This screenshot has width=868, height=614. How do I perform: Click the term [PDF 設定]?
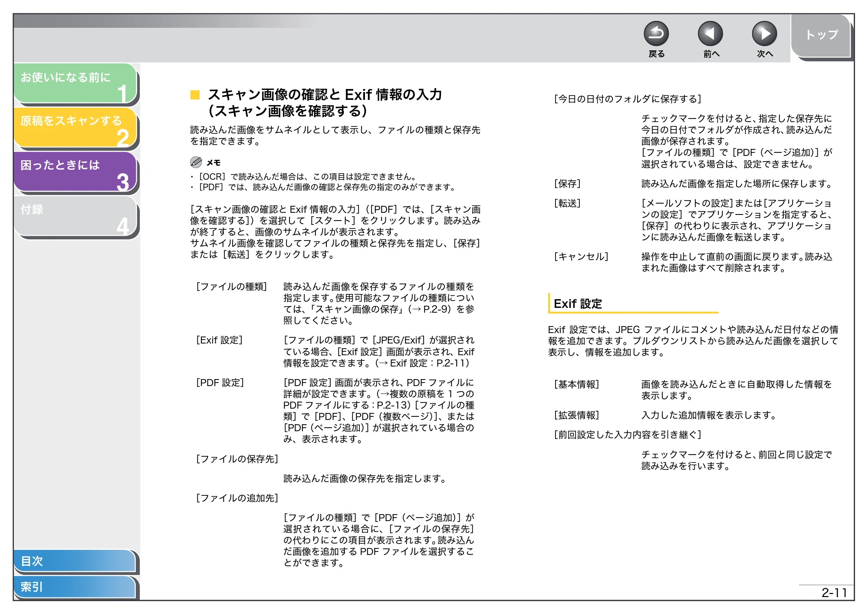click(220, 383)
